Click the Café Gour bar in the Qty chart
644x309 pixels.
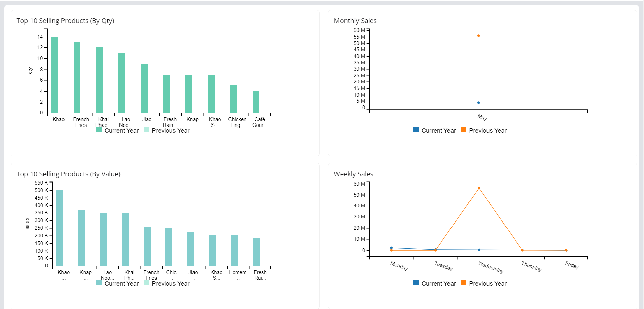tap(256, 102)
